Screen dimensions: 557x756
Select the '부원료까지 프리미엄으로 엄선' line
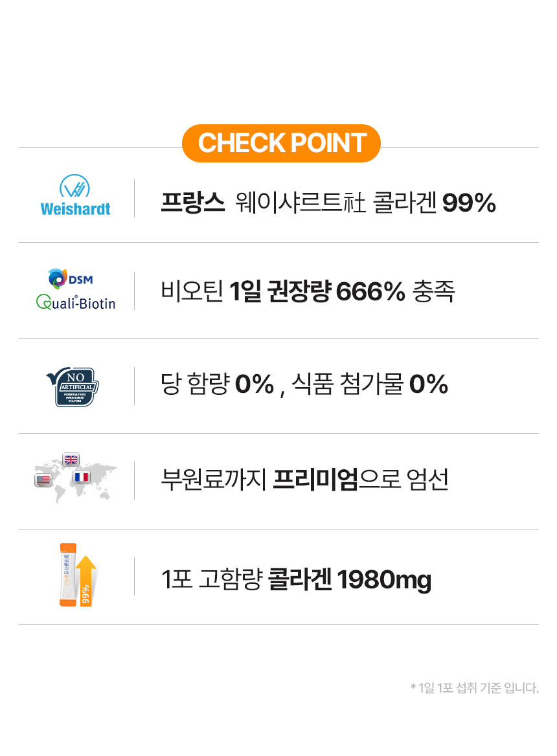[304, 480]
